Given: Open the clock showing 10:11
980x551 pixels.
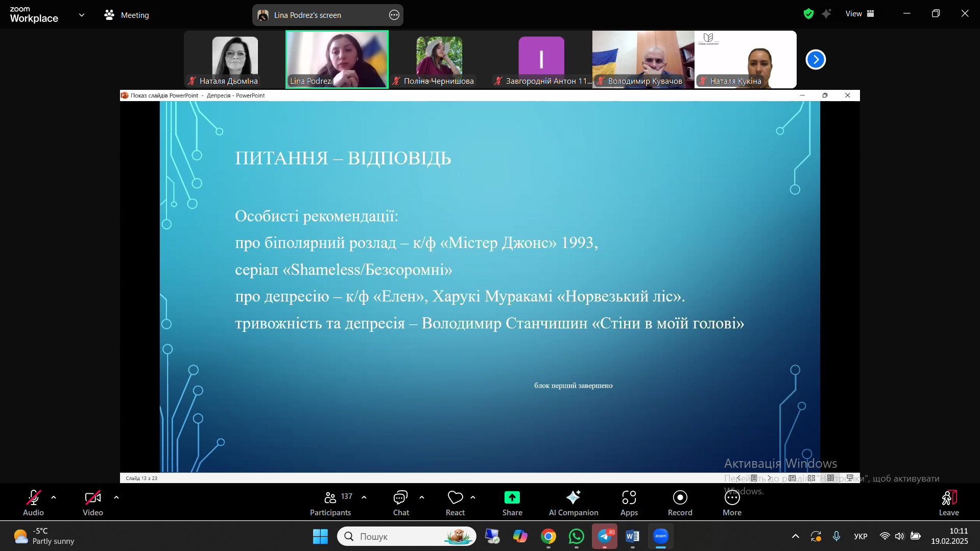Looking at the screenshot, I should coord(949,536).
